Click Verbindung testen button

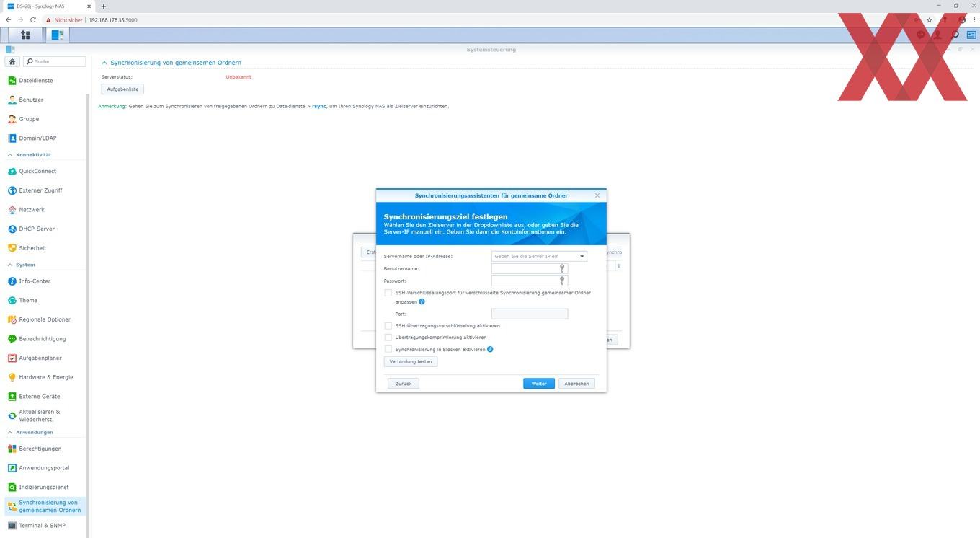pyautogui.click(x=411, y=361)
